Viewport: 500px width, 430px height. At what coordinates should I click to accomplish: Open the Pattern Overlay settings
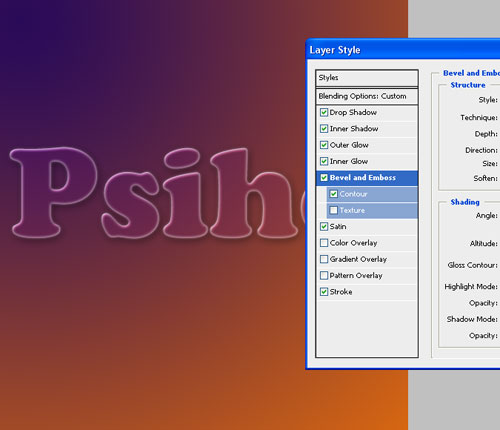[x=356, y=276]
